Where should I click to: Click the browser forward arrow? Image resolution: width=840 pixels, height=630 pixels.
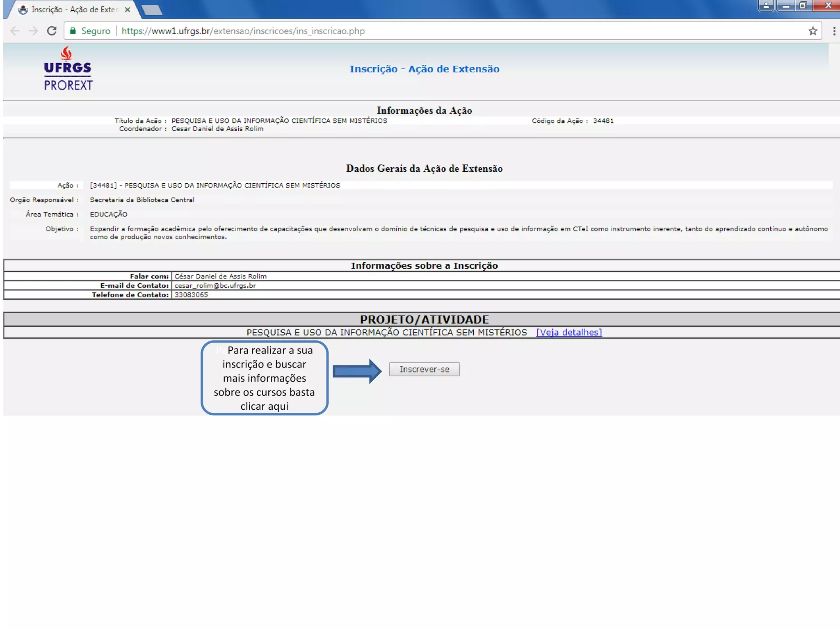click(x=33, y=31)
